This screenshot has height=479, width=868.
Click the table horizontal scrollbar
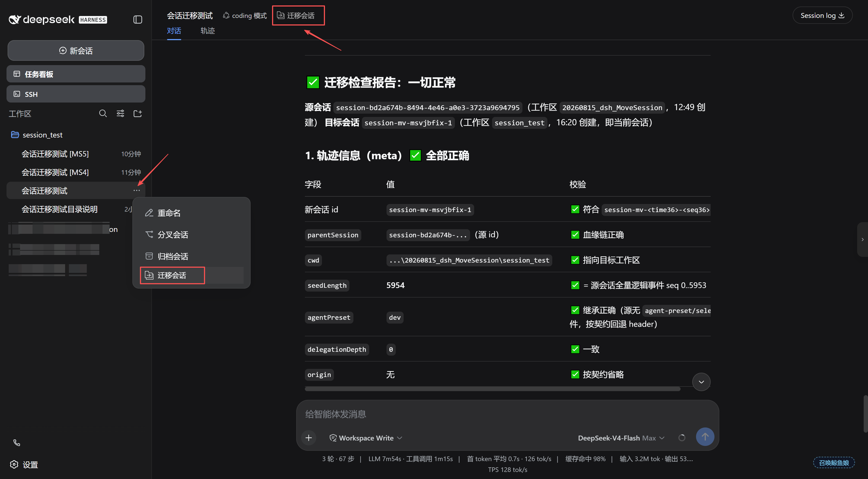[492, 389]
